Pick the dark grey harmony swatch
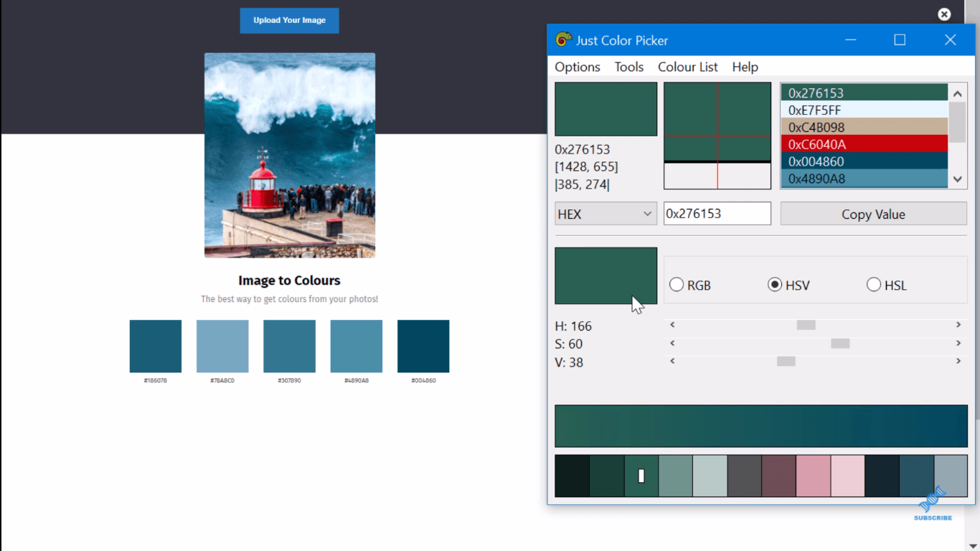Screen dimensions: 980x551 (745, 476)
